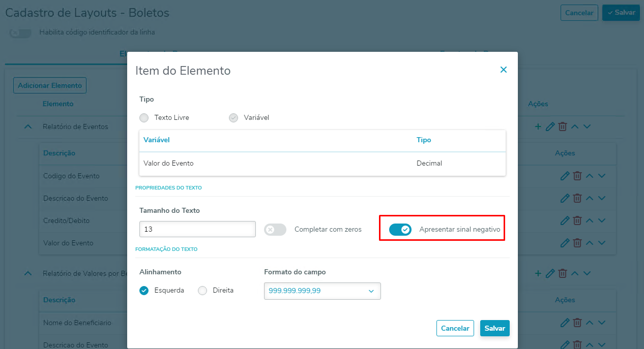Move Credito/Debito row up
Viewport: 644px width, 349px height.
point(590,220)
